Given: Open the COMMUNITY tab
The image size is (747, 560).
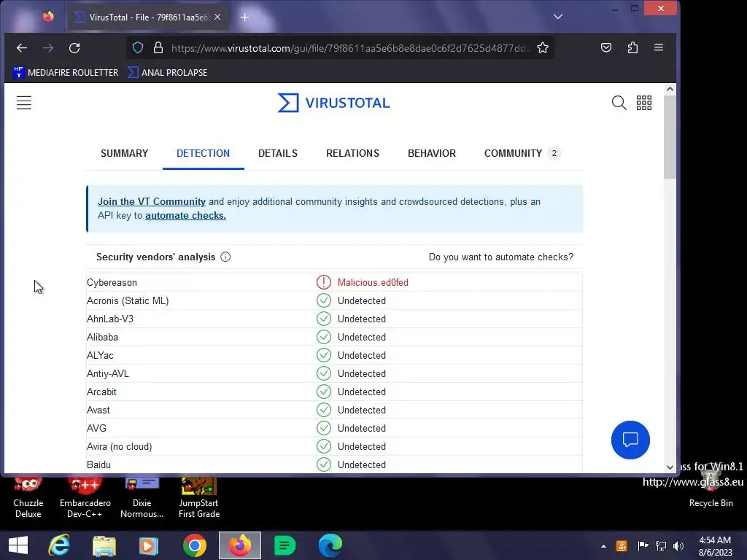Looking at the screenshot, I should pos(522,153).
